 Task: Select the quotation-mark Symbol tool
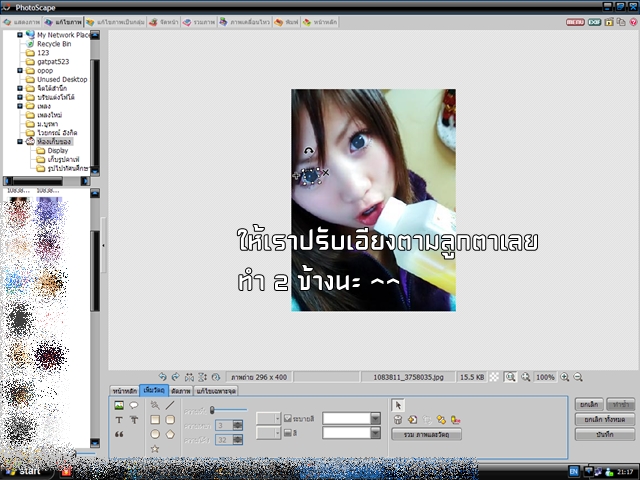point(119,434)
